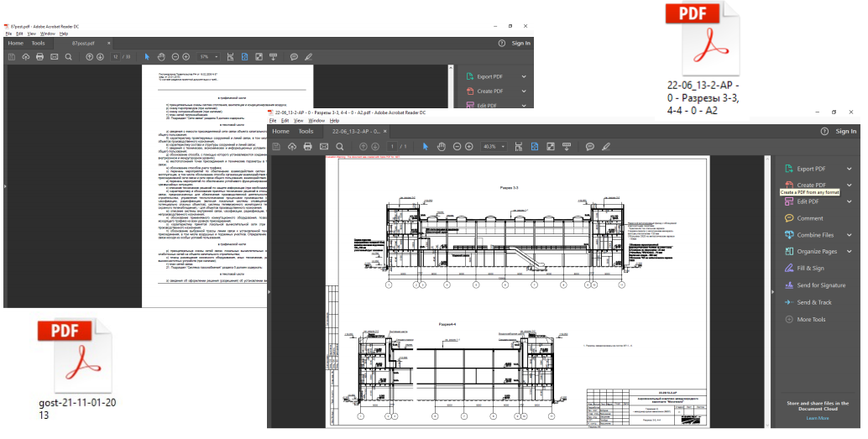Click help question mark in the 87post.pdf window

click(x=501, y=43)
